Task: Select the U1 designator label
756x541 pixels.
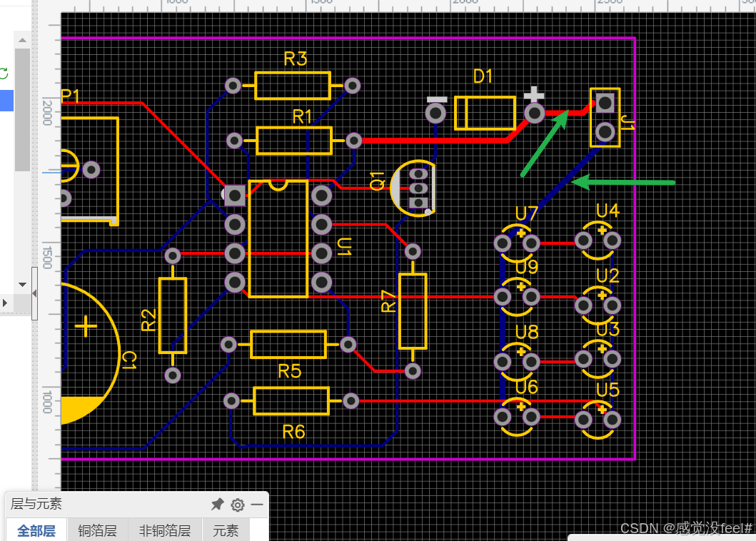Action: click(344, 246)
